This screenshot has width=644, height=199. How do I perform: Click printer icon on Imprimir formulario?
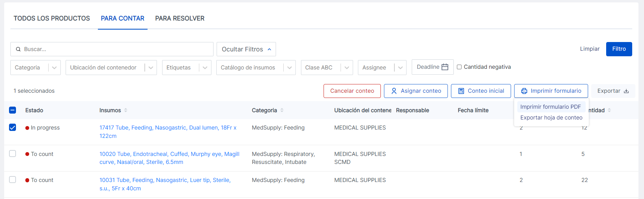524,91
